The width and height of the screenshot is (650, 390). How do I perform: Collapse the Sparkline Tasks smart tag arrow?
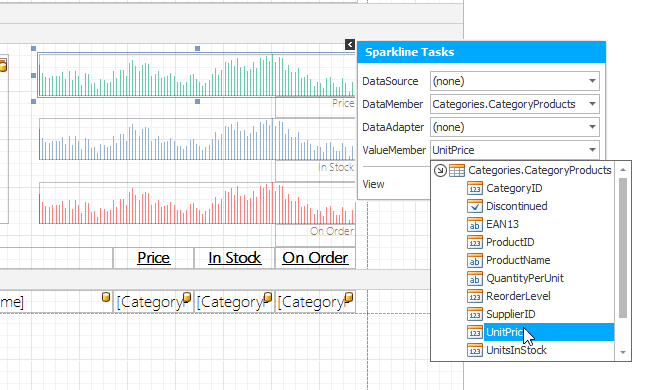click(x=349, y=44)
